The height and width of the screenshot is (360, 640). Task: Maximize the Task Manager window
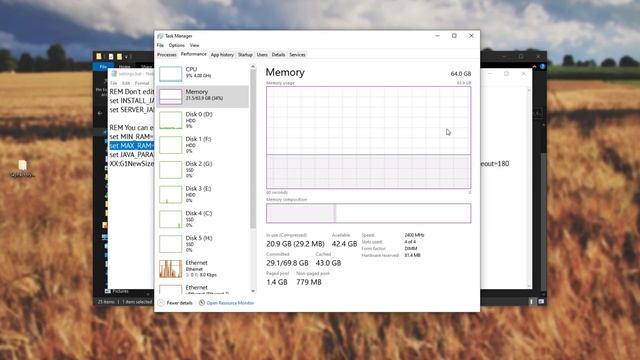[x=454, y=36]
